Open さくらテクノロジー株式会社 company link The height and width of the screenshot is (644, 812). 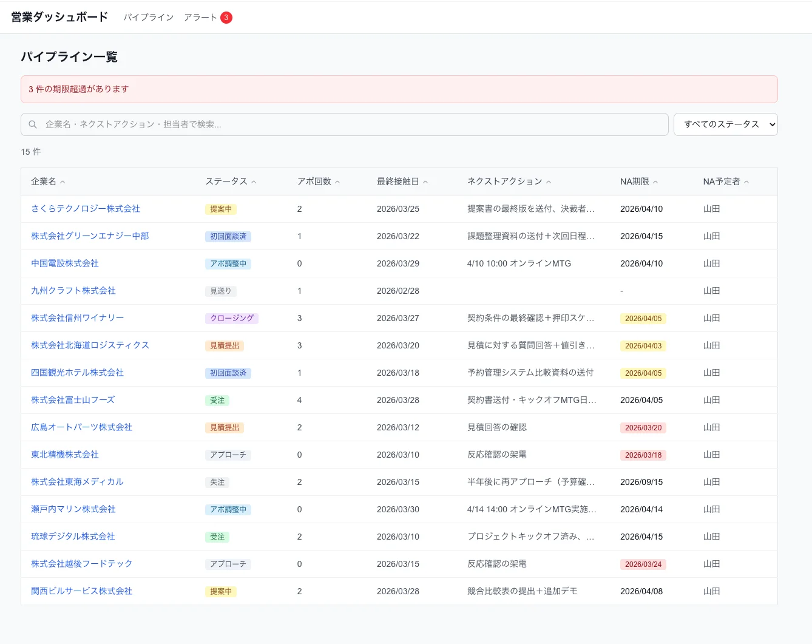click(86, 209)
